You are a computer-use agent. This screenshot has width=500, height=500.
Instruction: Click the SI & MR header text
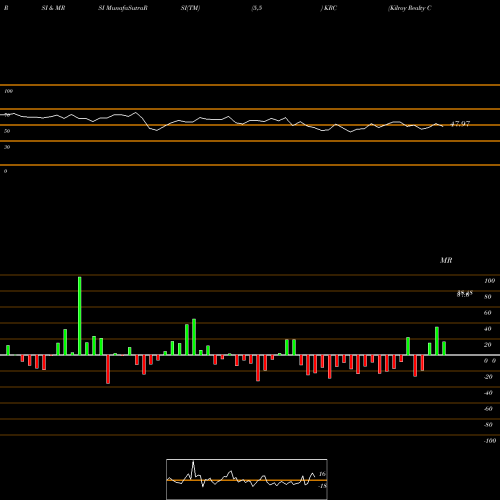(53, 8)
